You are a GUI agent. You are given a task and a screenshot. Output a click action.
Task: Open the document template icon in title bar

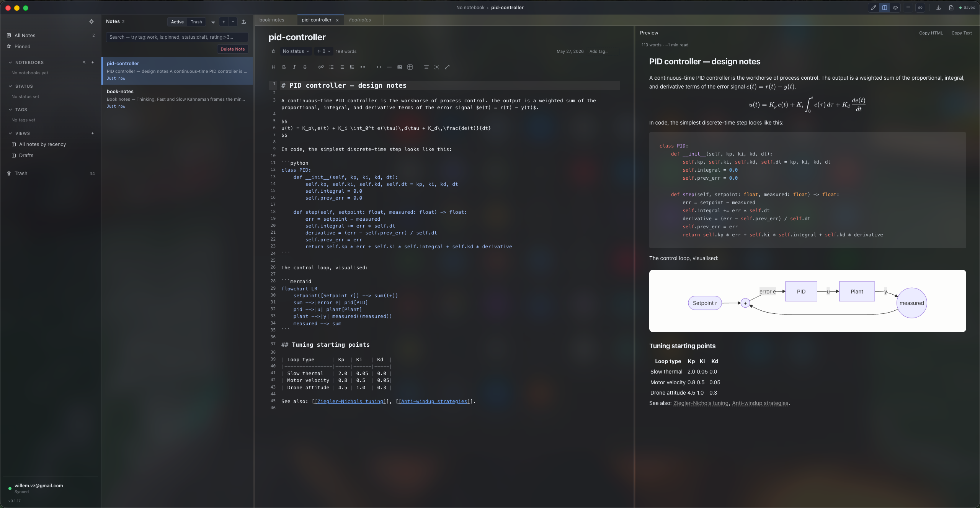[x=951, y=8]
